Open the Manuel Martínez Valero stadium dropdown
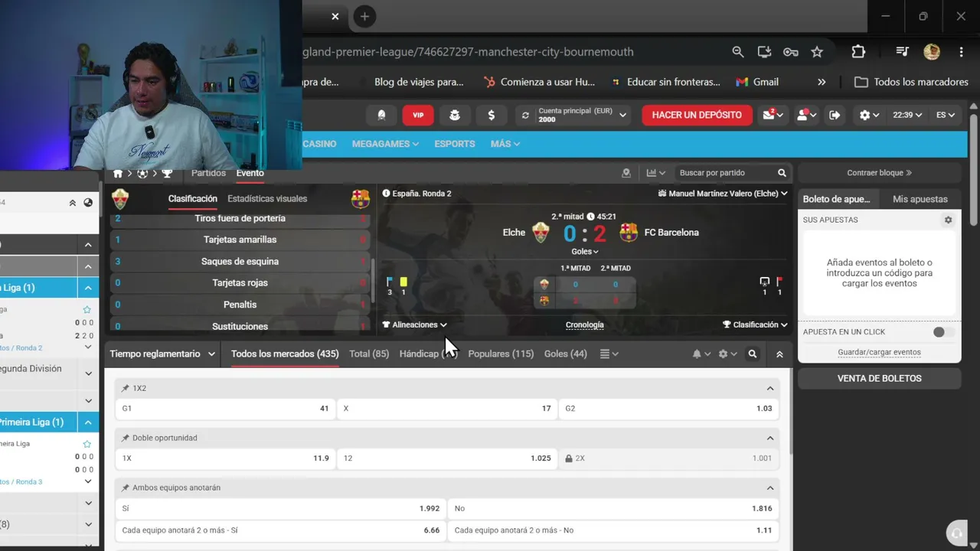The width and height of the screenshot is (980, 551). [723, 194]
